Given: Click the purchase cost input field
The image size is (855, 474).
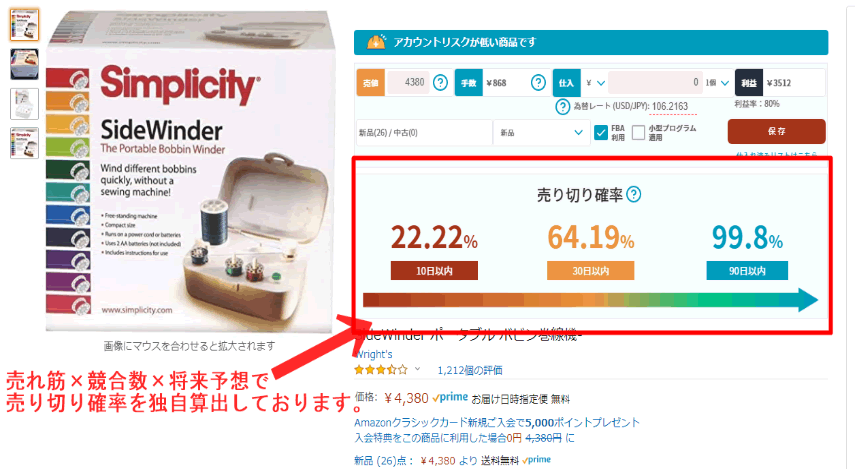Looking at the screenshot, I should (655, 83).
